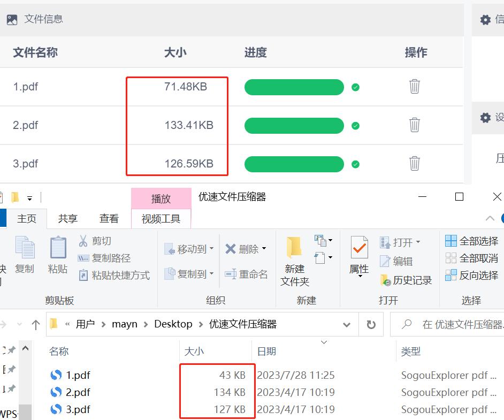Switch to the 查看 tab
The width and height of the screenshot is (504, 420).
point(109,218)
